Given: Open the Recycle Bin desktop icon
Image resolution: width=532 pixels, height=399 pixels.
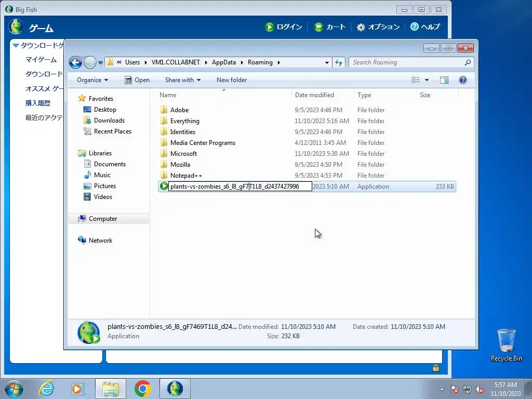Looking at the screenshot, I should (506, 345).
